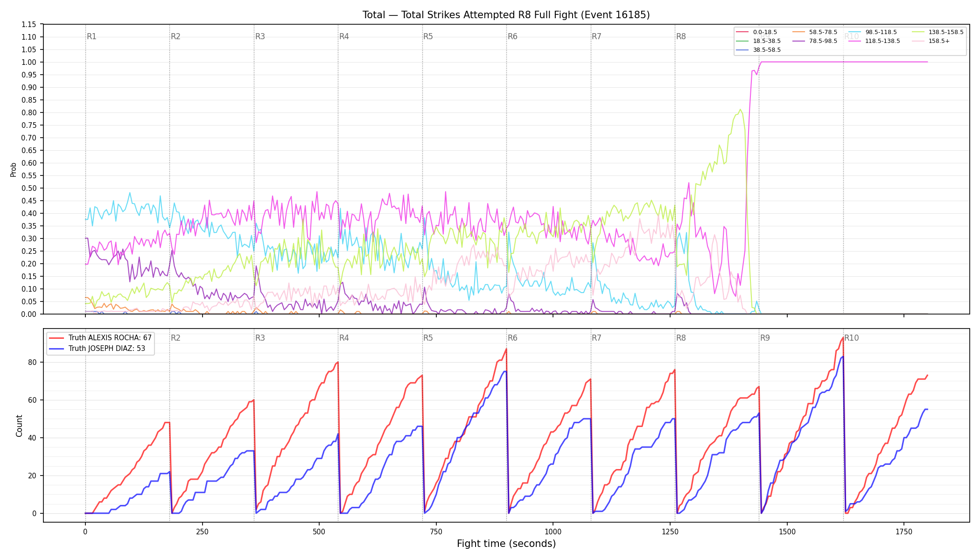Click the 0.00 tick on the Prob axis
Viewport: 980px width, 560px height.
click(28, 314)
